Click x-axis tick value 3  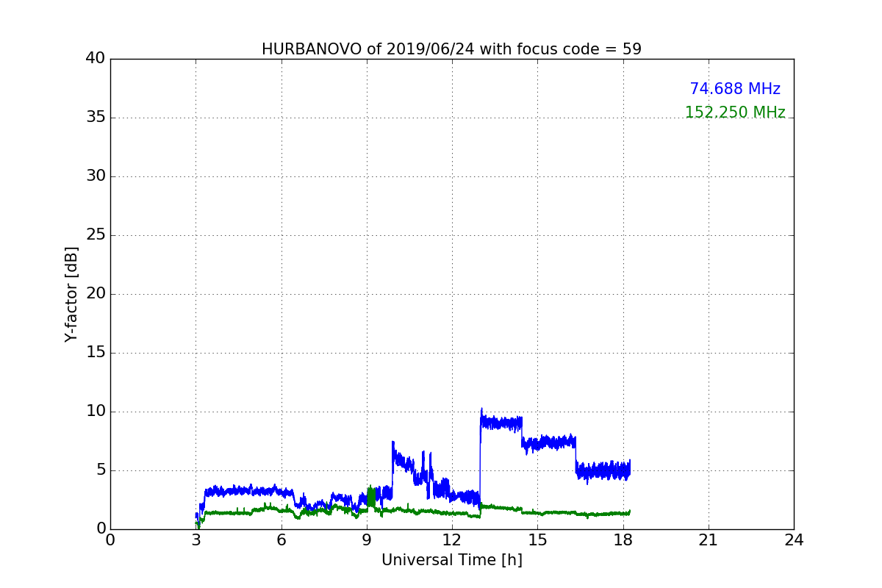coord(196,540)
